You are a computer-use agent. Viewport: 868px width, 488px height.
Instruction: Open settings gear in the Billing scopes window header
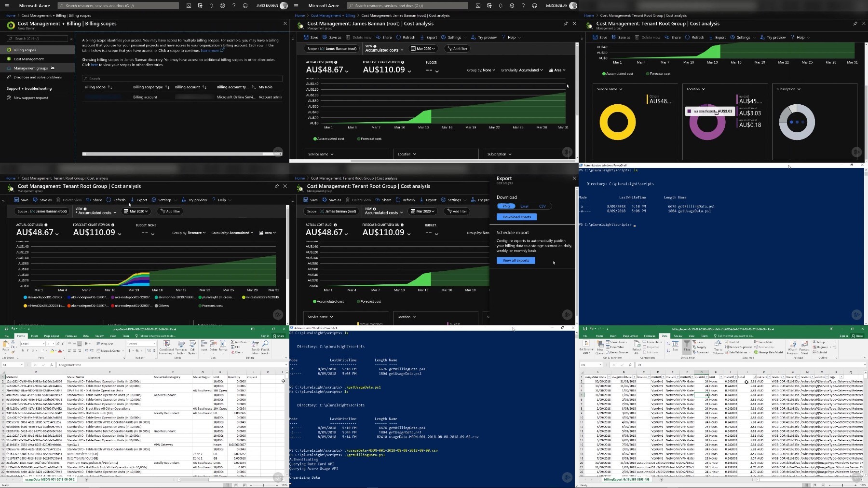click(x=222, y=6)
